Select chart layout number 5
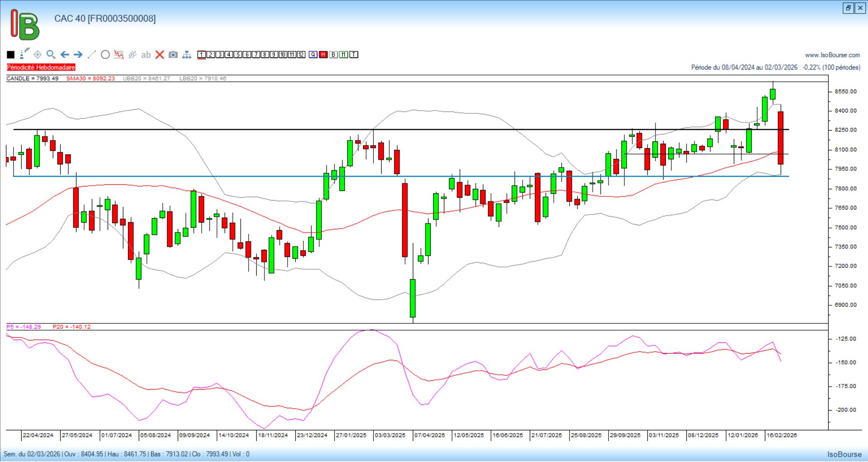 pyautogui.click(x=238, y=55)
